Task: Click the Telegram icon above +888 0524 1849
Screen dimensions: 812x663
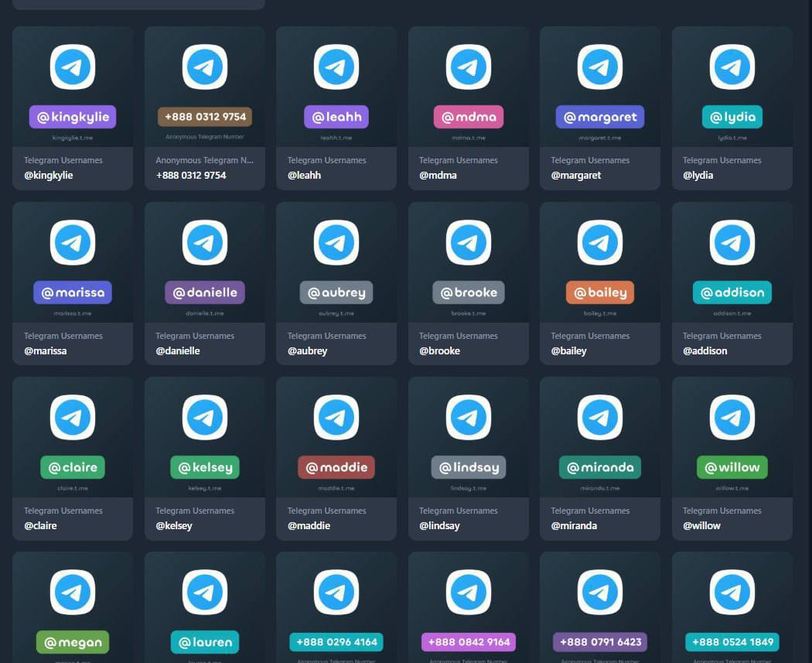Action: tap(732, 592)
